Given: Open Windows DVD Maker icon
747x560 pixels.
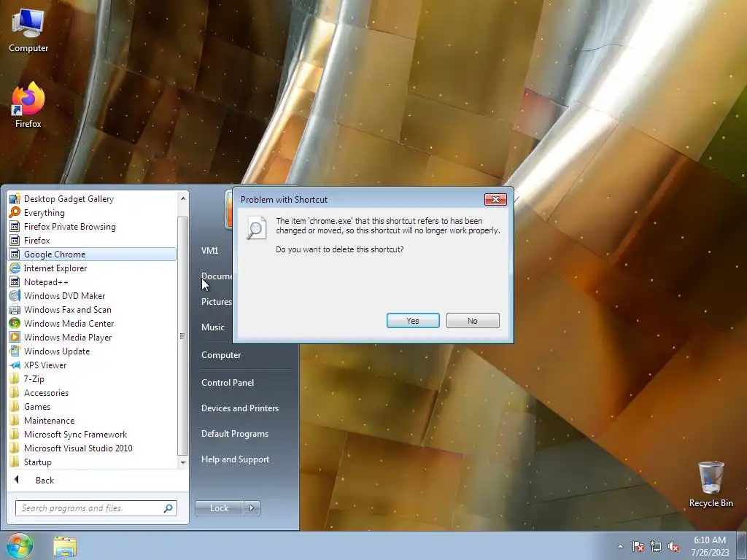Looking at the screenshot, I should 15,295.
